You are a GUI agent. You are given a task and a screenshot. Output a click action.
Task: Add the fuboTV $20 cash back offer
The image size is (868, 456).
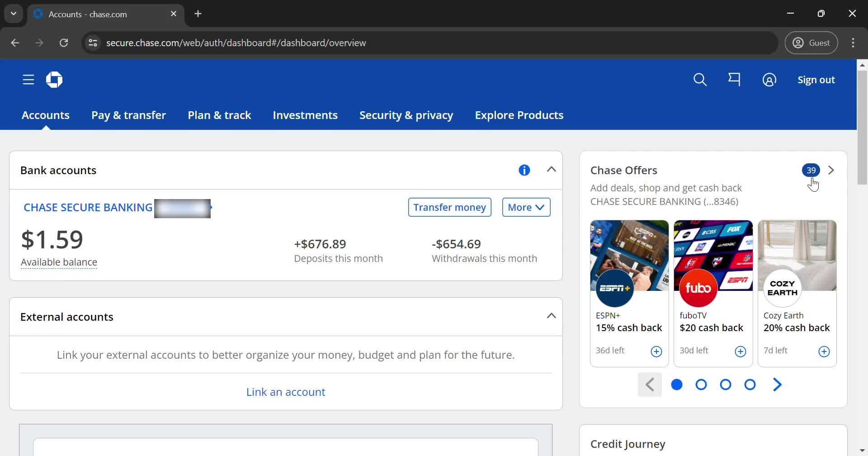[x=740, y=351]
